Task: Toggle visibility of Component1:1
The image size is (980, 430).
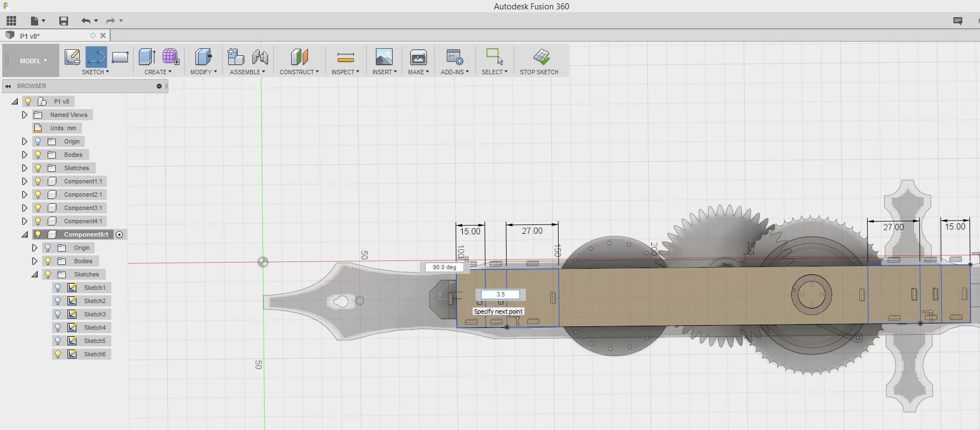Action: coord(38,181)
